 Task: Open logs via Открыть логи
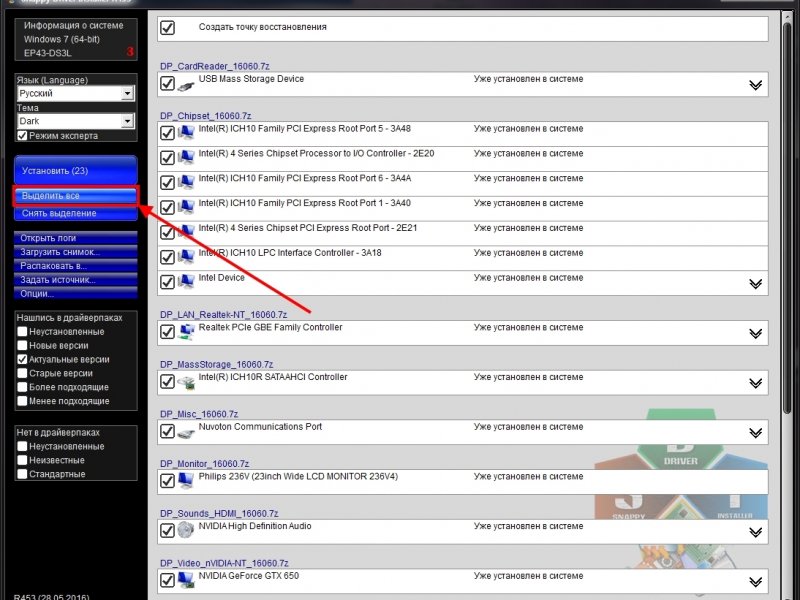click(76, 238)
